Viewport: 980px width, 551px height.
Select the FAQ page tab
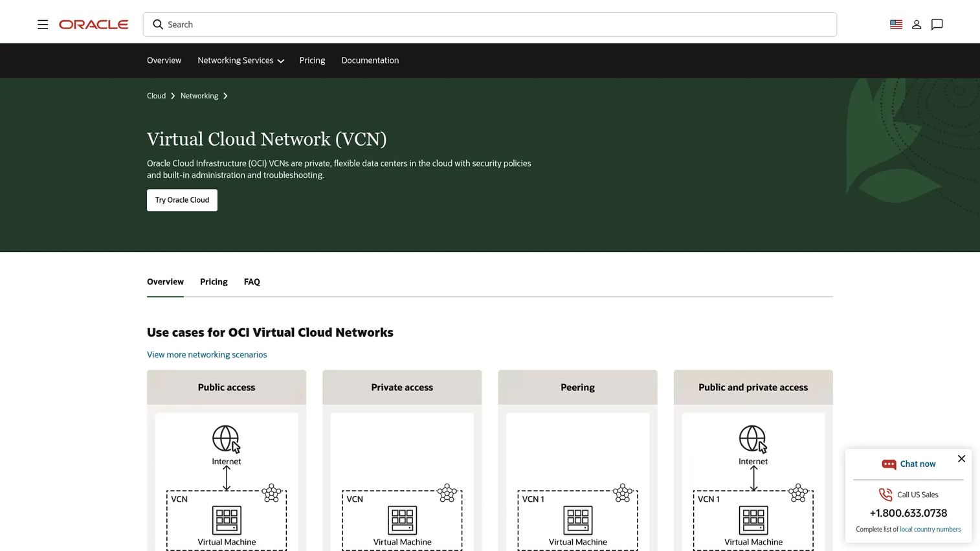252,282
